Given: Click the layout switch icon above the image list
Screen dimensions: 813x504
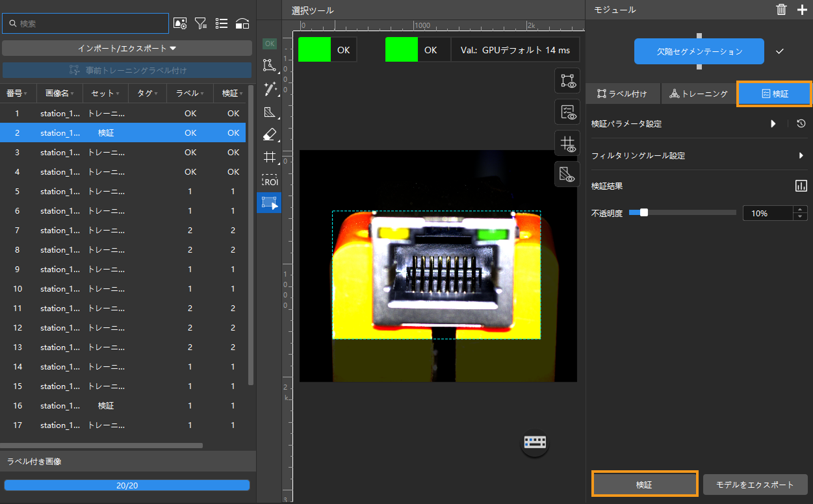Looking at the screenshot, I should click(x=242, y=23).
